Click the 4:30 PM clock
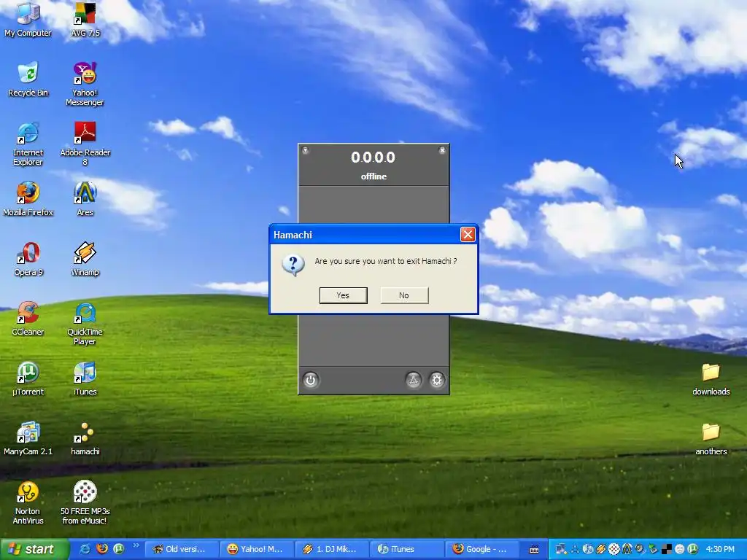The image size is (747, 560). tap(720, 549)
